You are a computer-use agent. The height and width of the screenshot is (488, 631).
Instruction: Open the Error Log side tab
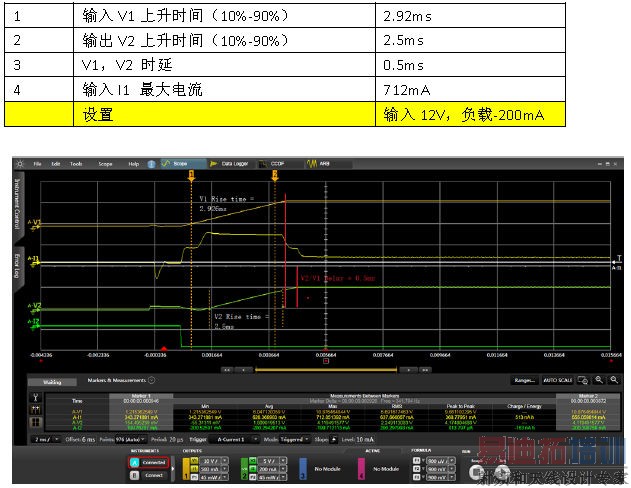[x=18, y=268]
